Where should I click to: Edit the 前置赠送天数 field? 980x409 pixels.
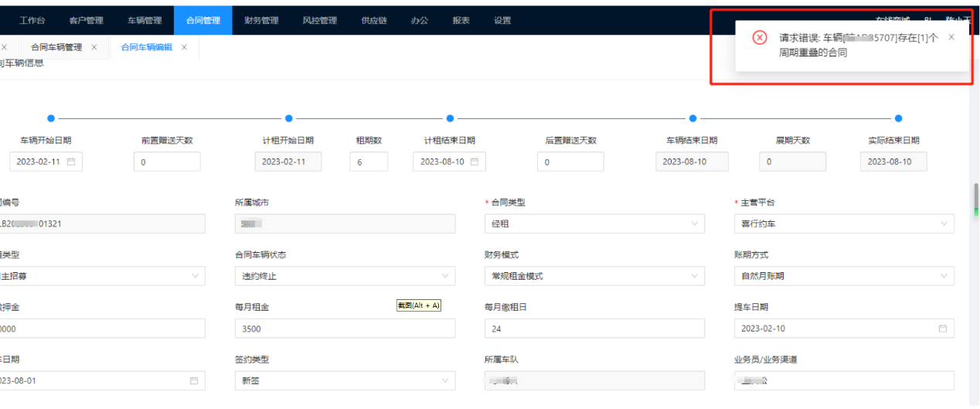[x=167, y=162]
